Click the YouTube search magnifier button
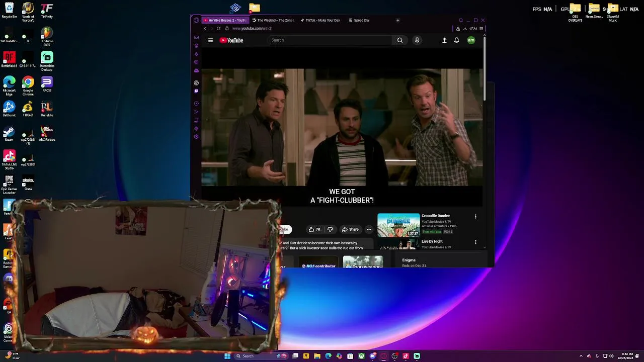The width and height of the screenshot is (644, 362). coord(400,40)
